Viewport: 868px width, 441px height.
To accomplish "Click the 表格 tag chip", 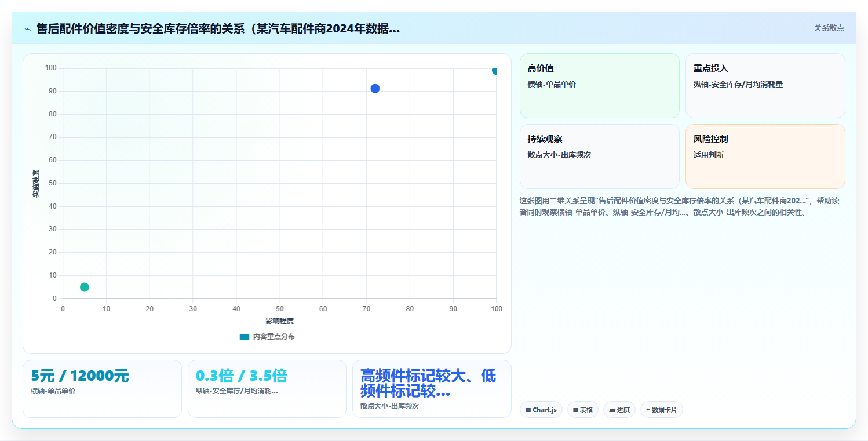I will (583, 410).
